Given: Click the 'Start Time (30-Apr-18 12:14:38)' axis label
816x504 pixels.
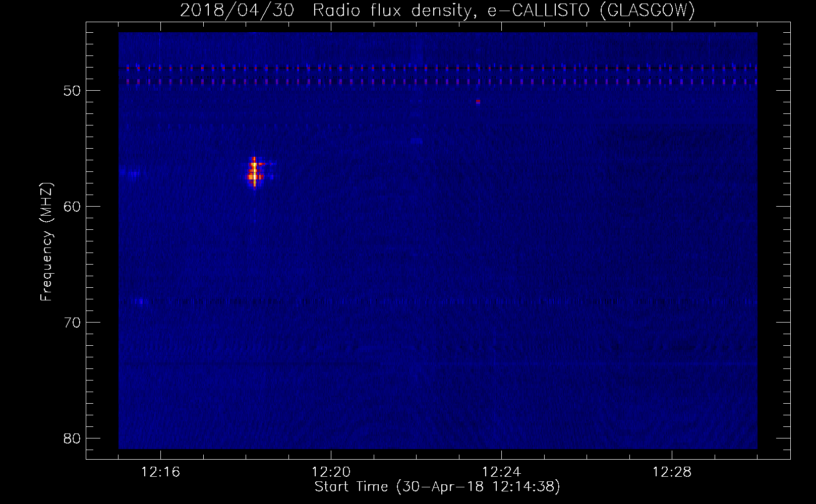Looking at the screenshot, I should point(437,487).
